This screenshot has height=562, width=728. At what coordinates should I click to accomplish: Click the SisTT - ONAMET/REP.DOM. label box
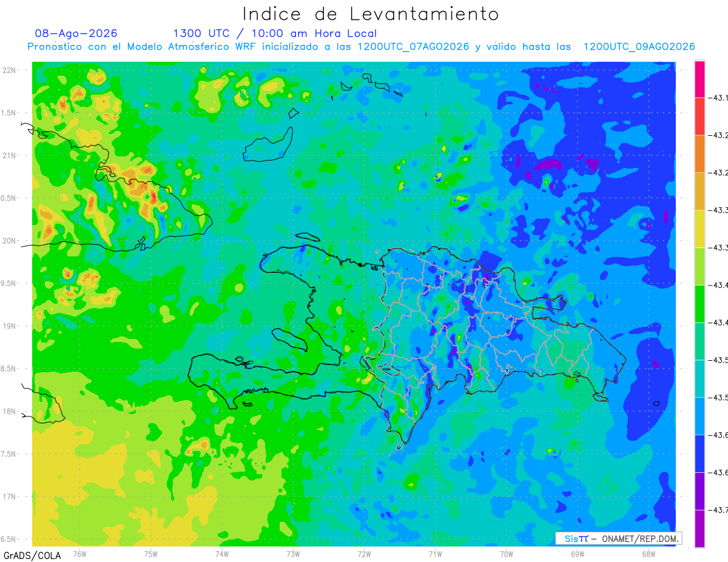coord(618,538)
